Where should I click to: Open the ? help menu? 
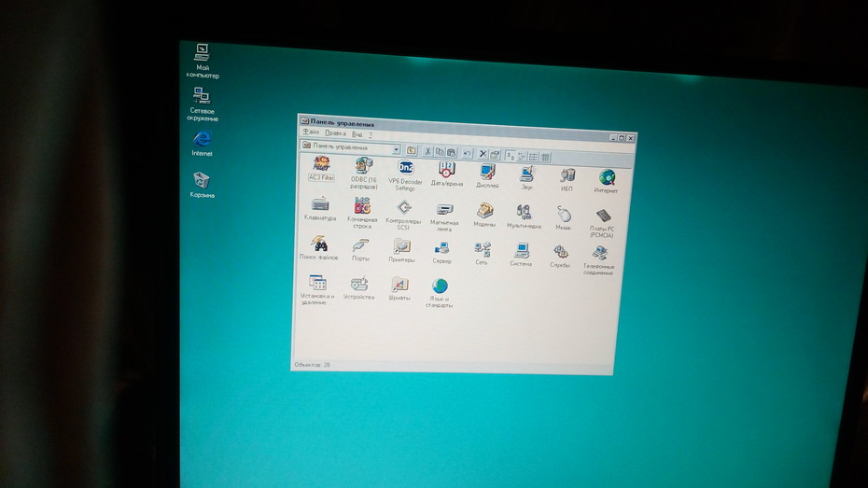pos(371,134)
